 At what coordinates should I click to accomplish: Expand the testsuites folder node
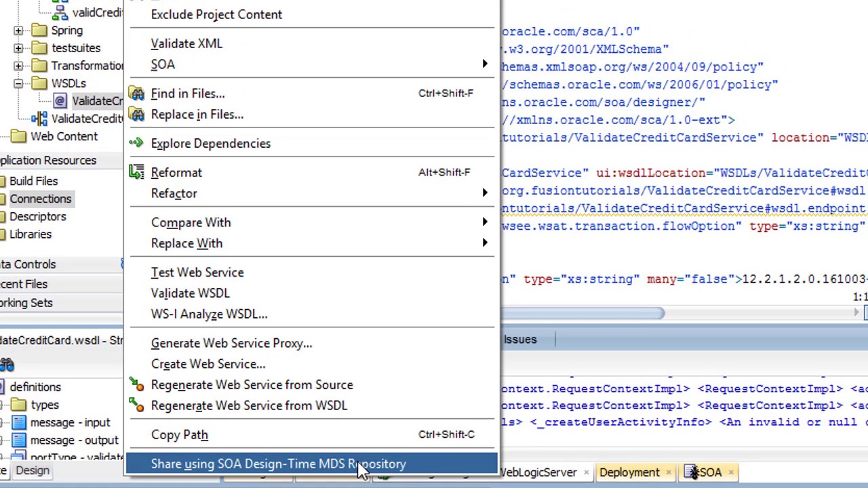click(18, 48)
